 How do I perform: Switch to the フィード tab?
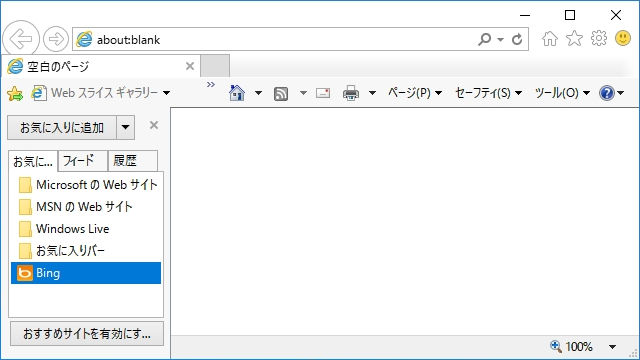tap(83, 161)
